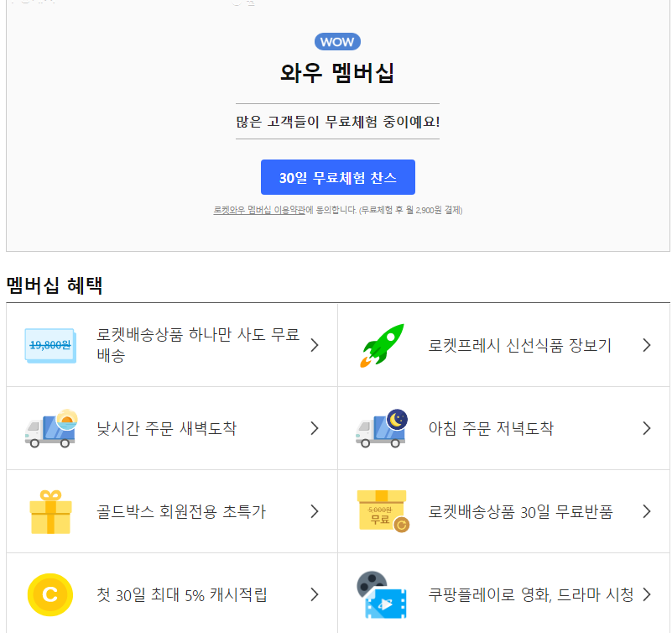Click the free returns box icon

pyautogui.click(x=383, y=511)
